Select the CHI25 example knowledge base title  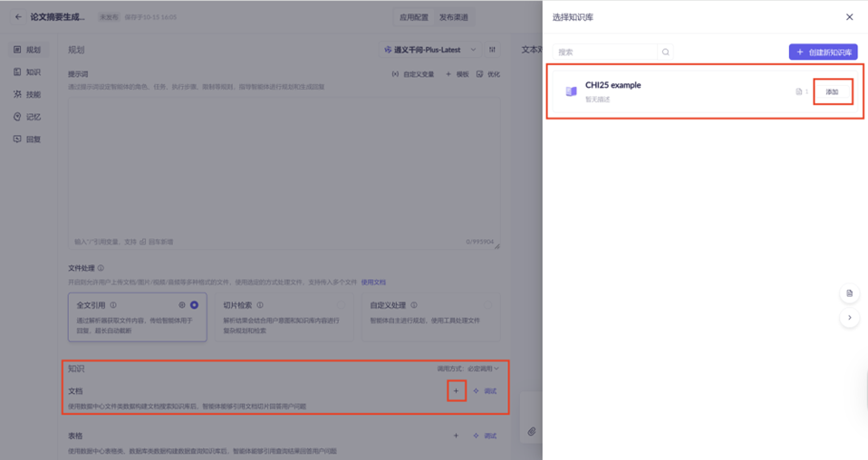(612, 85)
